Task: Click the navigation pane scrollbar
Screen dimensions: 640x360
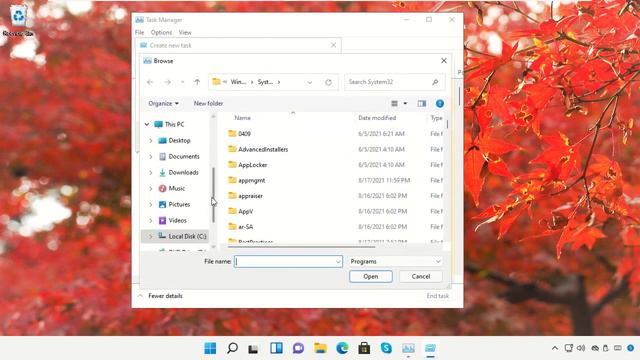Action: [213, 195]
